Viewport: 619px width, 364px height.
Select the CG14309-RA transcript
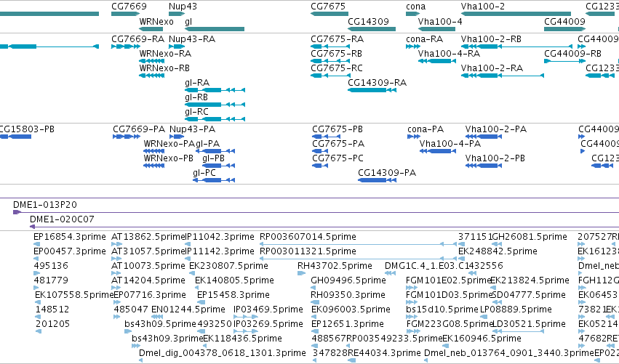pos(372,90)
